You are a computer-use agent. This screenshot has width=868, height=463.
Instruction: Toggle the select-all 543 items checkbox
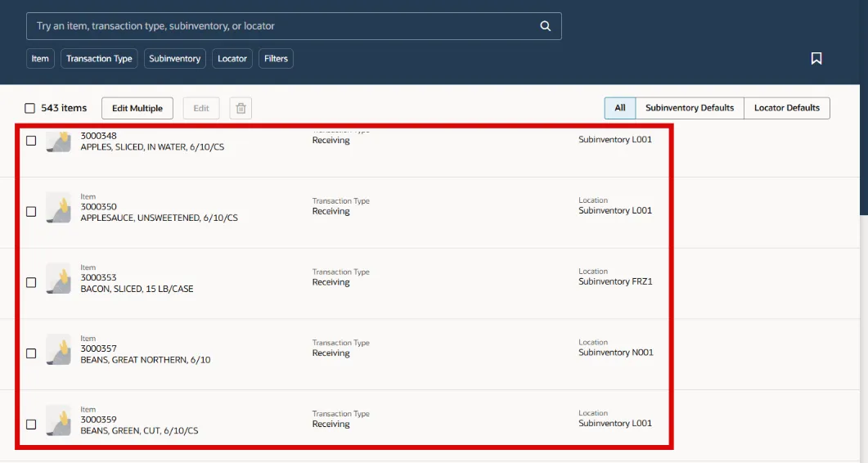[x=30, y=108]
